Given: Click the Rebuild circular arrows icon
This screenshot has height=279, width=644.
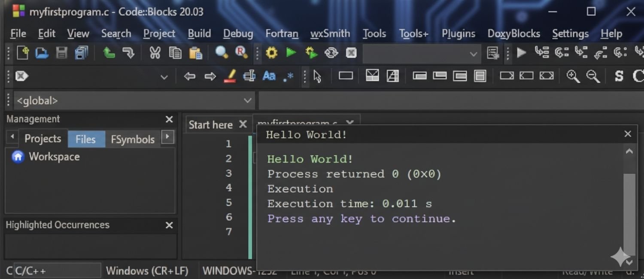Looking at the screenshot, I should pyautogui.click(x=331, y=53).
